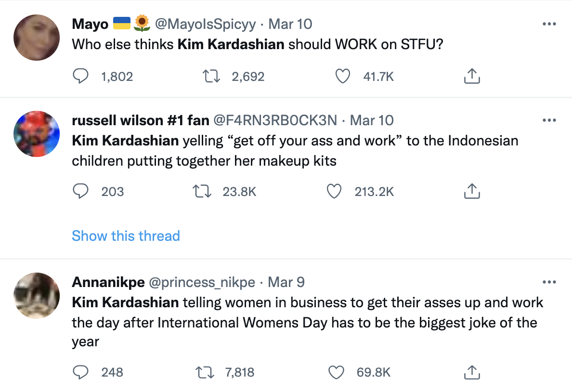Open more options for Annanikpe's tweet
This screenshot has height=392, width=572.
coord(549,282)
